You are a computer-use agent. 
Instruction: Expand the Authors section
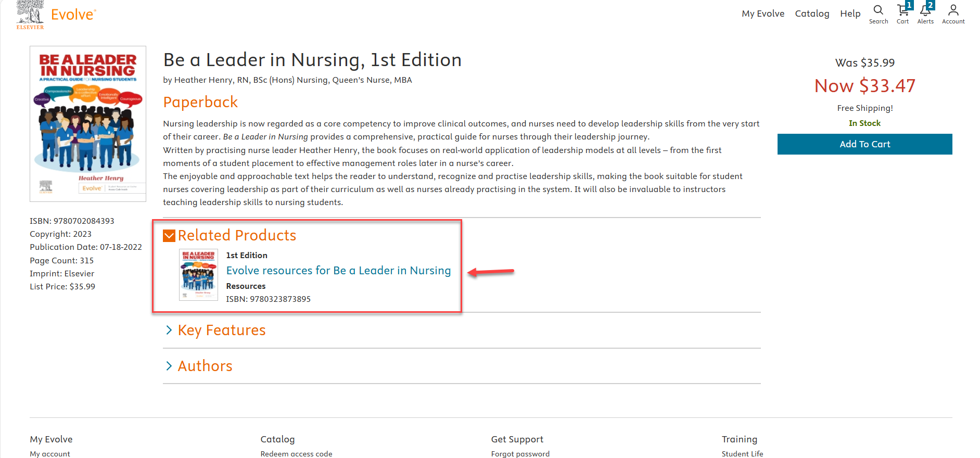tap(205, 366)
